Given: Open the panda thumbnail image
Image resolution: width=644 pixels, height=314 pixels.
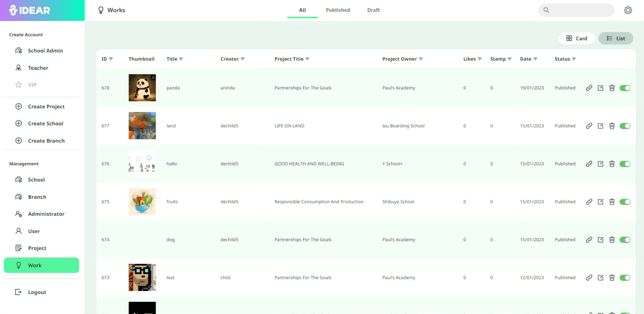Looking at the screenshot, I should point(142,88).
